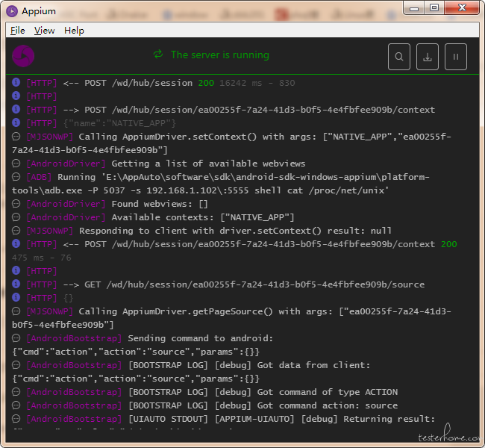Click debug icon beside 'Calling AppiumDriver.setContext()'
This screenshot has height=448, width=485.
16,136
